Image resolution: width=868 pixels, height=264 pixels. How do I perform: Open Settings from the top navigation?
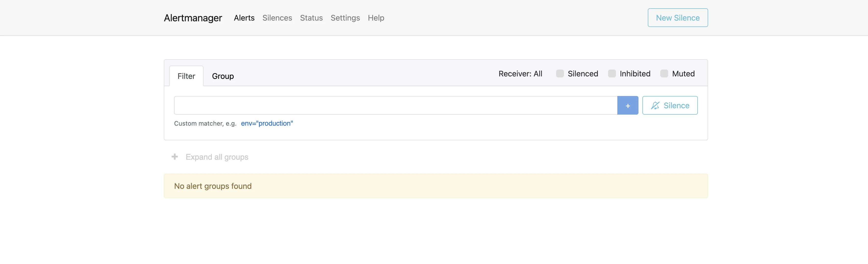coord(345,18)
